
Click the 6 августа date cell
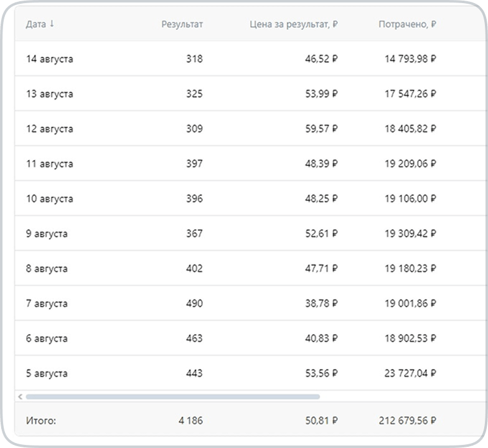(x=47, y=338)
